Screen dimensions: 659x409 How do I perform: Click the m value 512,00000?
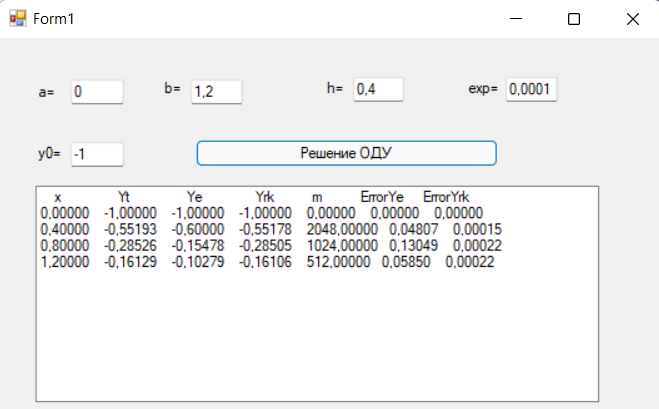[x=338, y=262]
